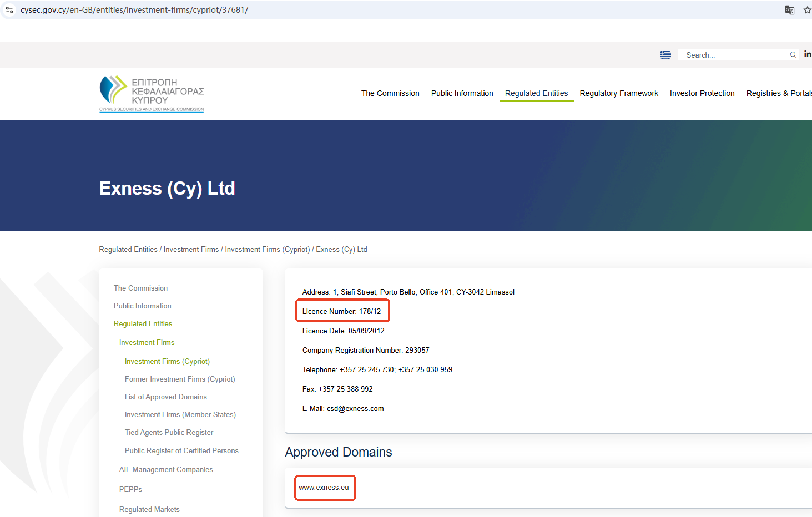The height and width of the screenshot is (517, 812).
Task: Open Former Investment Firms (Cypriot) sidebar item
Action: point(180,379)
